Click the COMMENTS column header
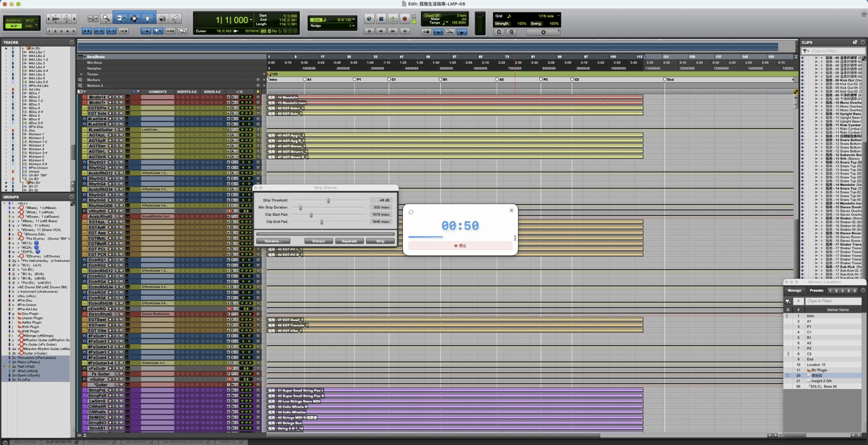Screen dimensions: 868x445 (157, 92)
